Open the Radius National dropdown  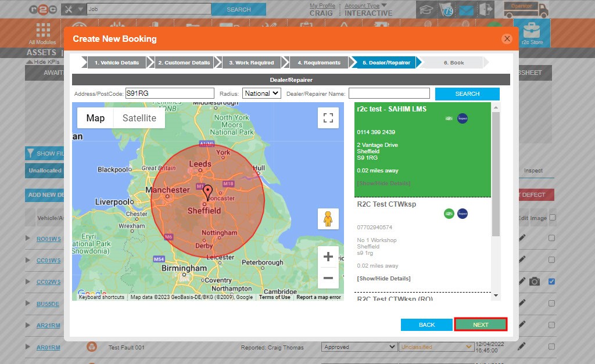261,93
